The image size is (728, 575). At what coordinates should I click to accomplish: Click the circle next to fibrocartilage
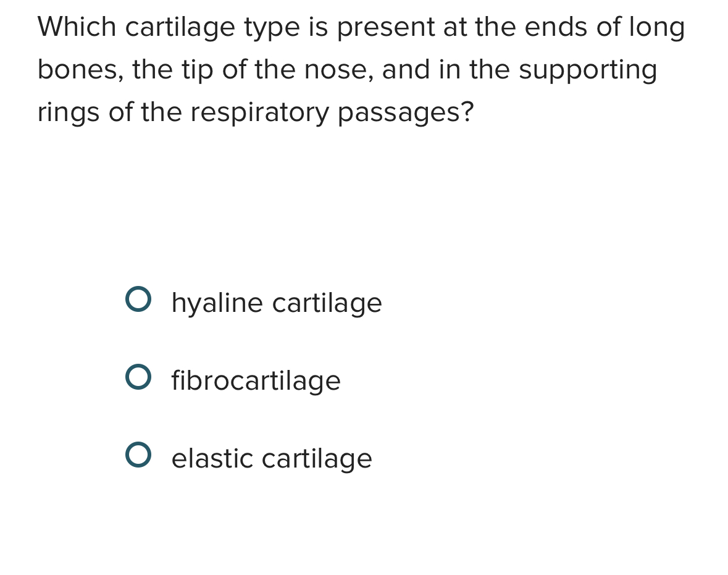[x=138, y=377]
